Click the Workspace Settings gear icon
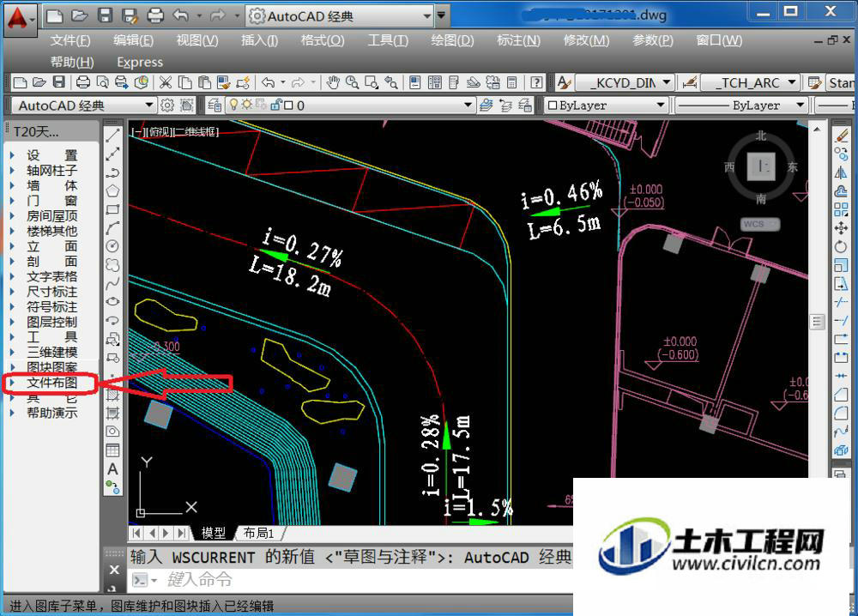Screen dimensions: 858x616 pos(167,105)
